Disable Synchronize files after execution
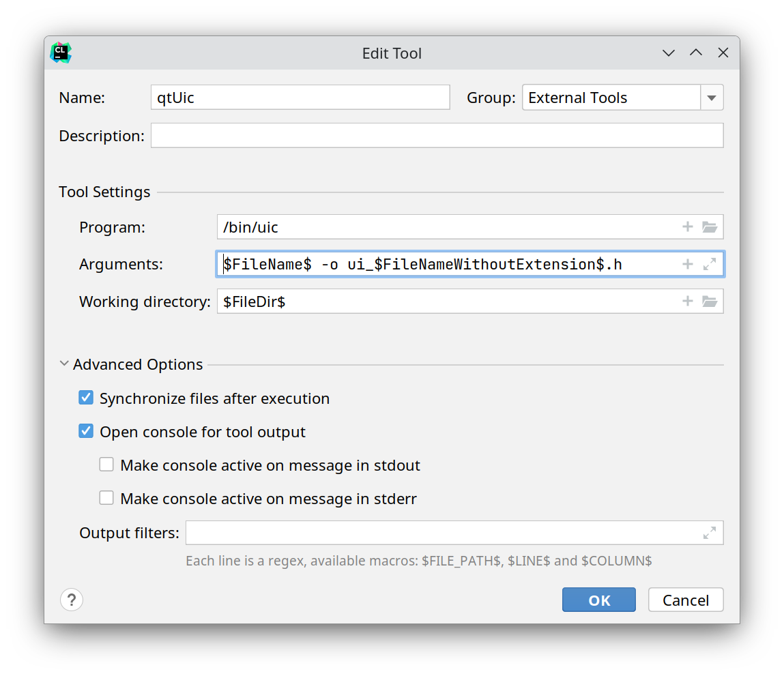This screenshot has height=676, width=784. pos(86,398)
